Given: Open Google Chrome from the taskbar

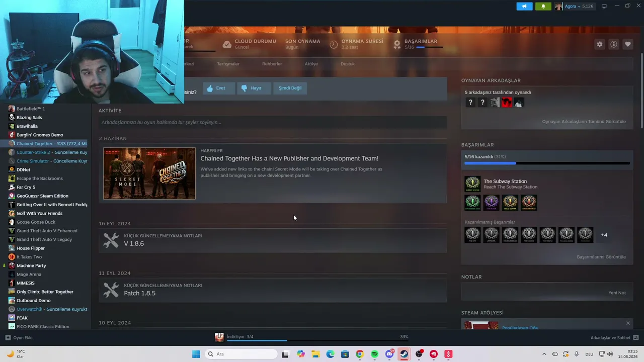Looking at the screenshot, I should [359, 354].
